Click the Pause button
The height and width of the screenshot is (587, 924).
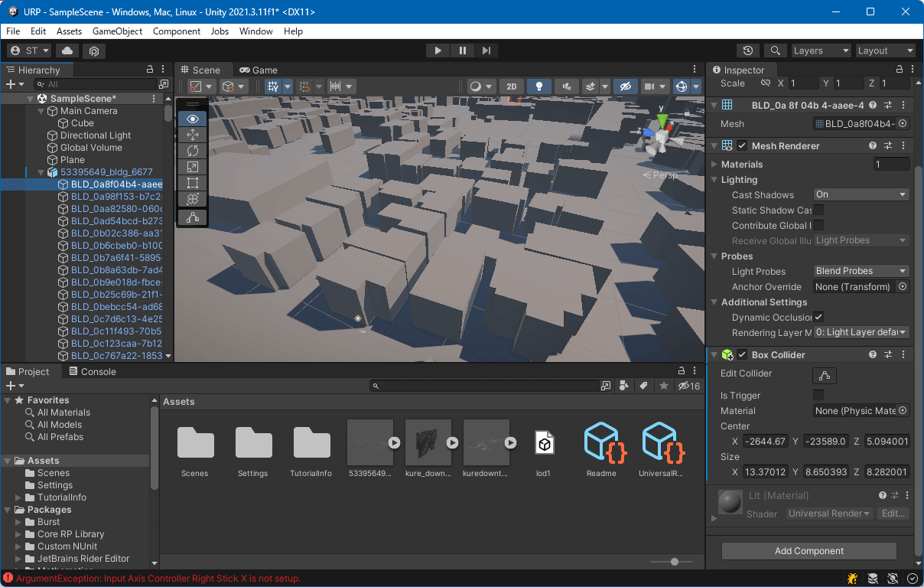[x=462, y=51]
